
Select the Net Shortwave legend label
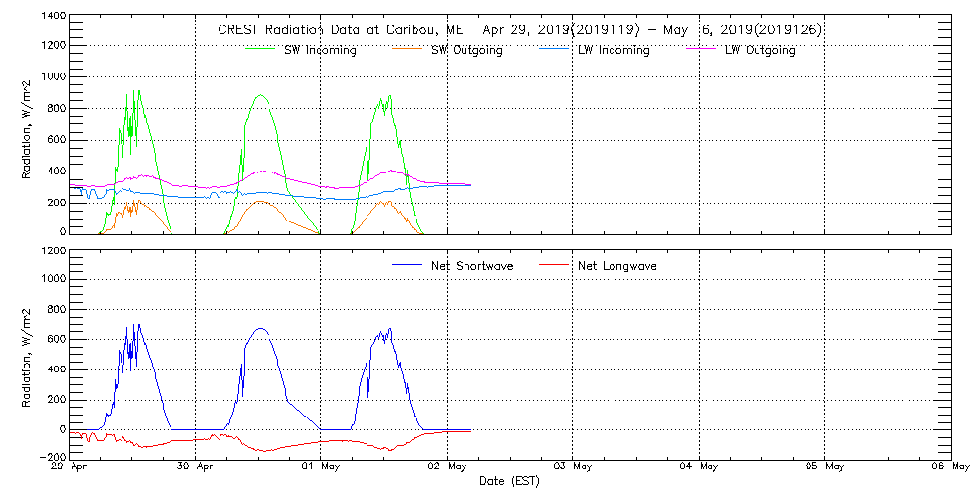(471, 266)
